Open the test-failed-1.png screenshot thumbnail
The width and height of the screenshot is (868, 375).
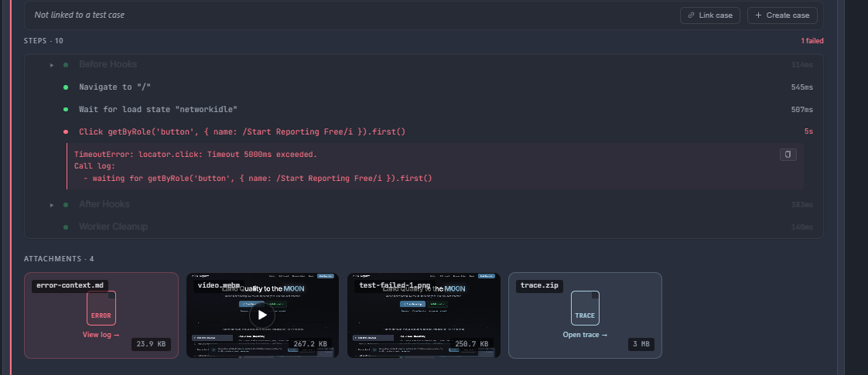click(423, 315)
